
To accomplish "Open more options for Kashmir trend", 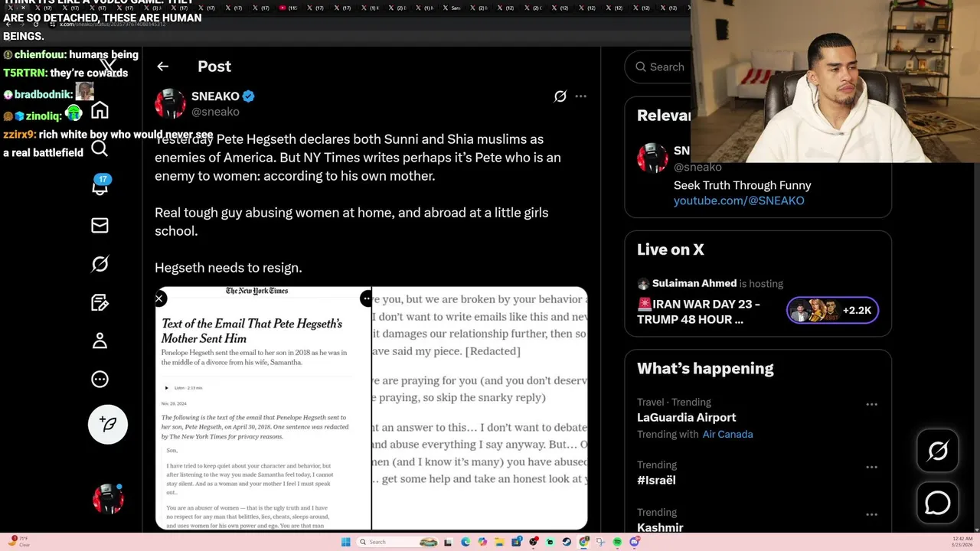I will coord(871,514).
